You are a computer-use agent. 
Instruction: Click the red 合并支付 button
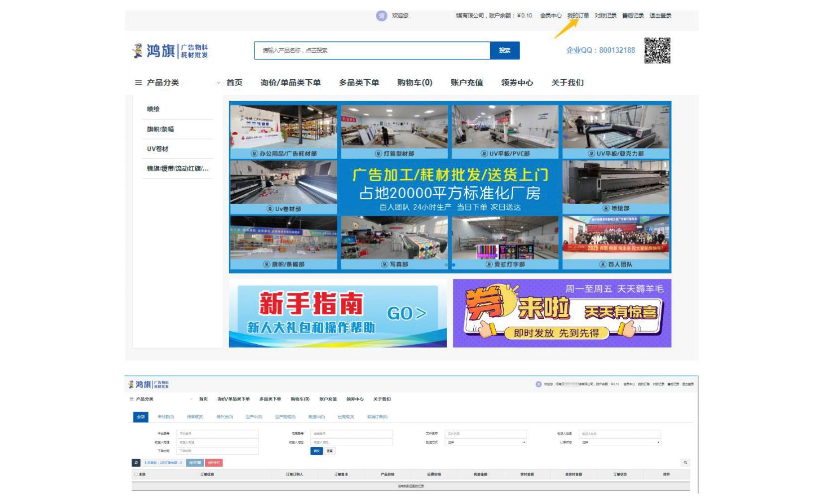click(x=214, y=463)
